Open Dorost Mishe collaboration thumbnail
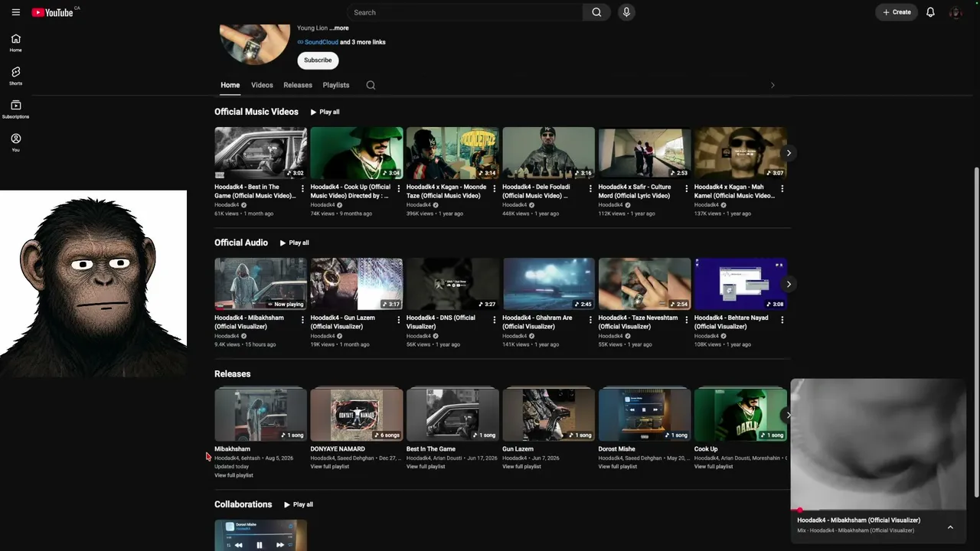Screen dimensions: 980x551 [x=260, y=535]
